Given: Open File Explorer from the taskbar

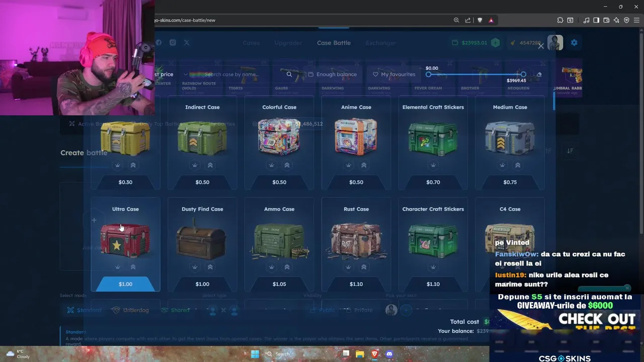Looking at the screenshot, I should 360,354.
